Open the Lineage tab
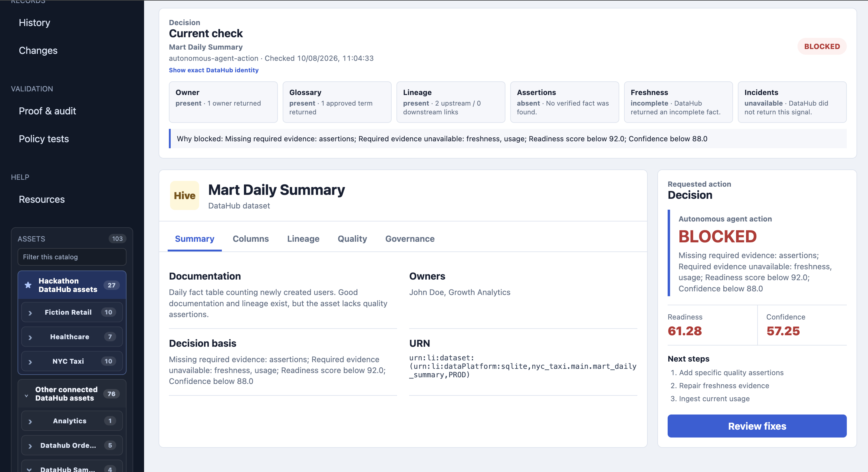868x472 pixels. pos(303,238)
